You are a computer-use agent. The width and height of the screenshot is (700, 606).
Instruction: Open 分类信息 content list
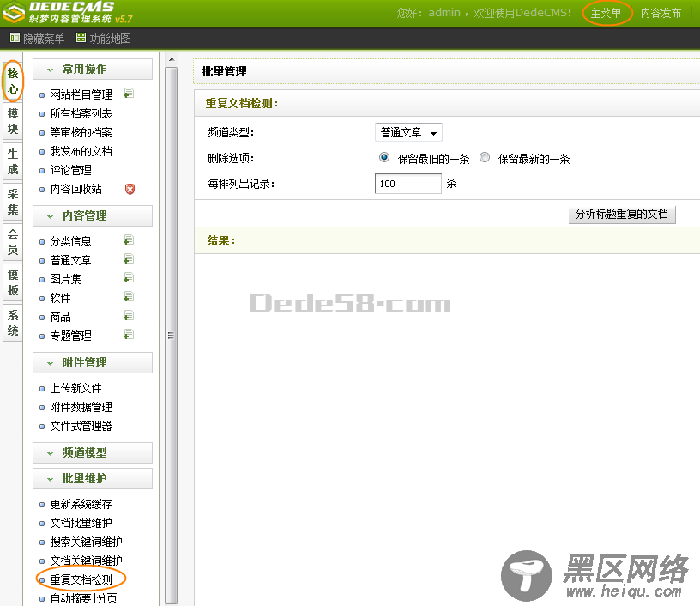70,241
